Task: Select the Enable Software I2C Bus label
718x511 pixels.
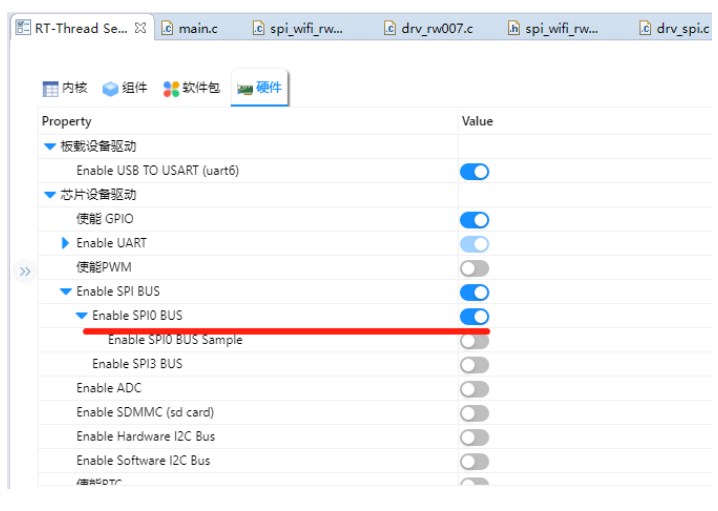Action: 143,461
